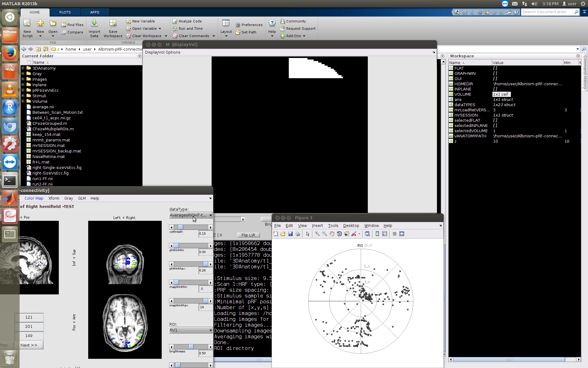Enable Link Plot in Figure 3 toolbar
This screenshot has height=368, width=588.
pos(367,234)
